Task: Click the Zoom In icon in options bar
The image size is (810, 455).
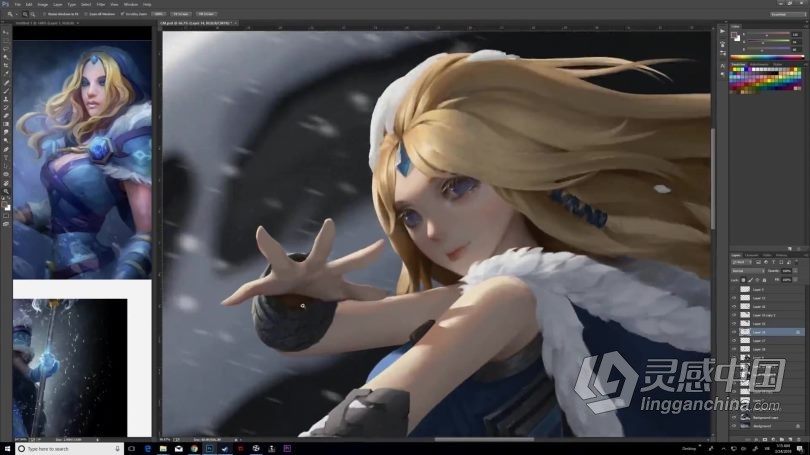Action: point(25,14)
